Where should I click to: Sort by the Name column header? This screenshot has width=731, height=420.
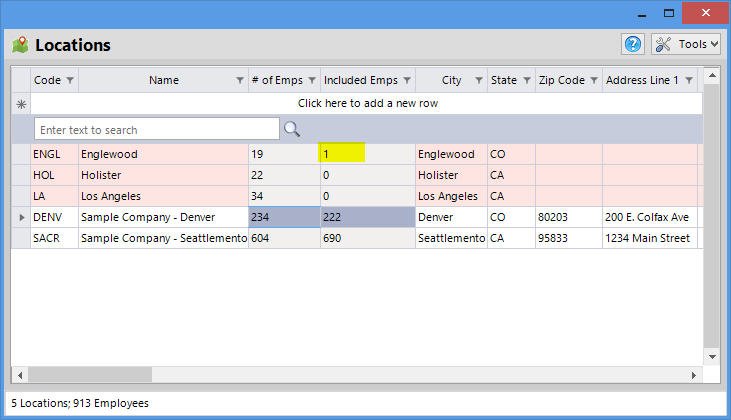pos(164,80)
